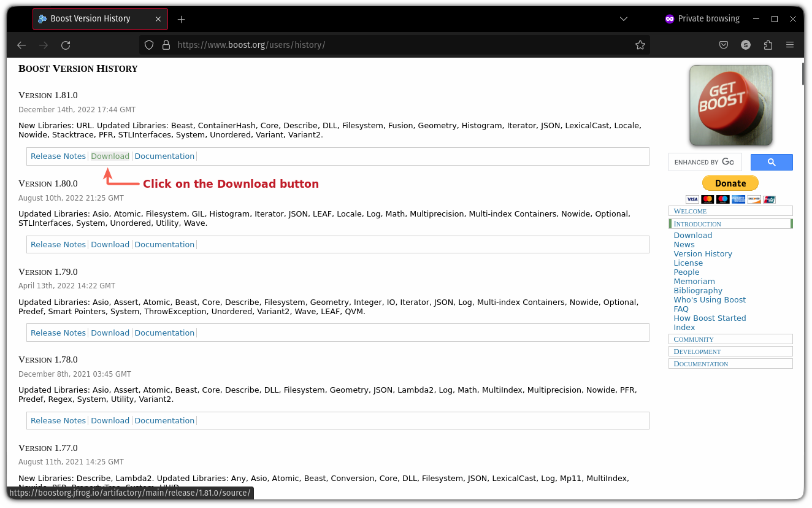The image size is (812, 508).
Task: Click the back navigation arrow
Action: tap(21, 45)
